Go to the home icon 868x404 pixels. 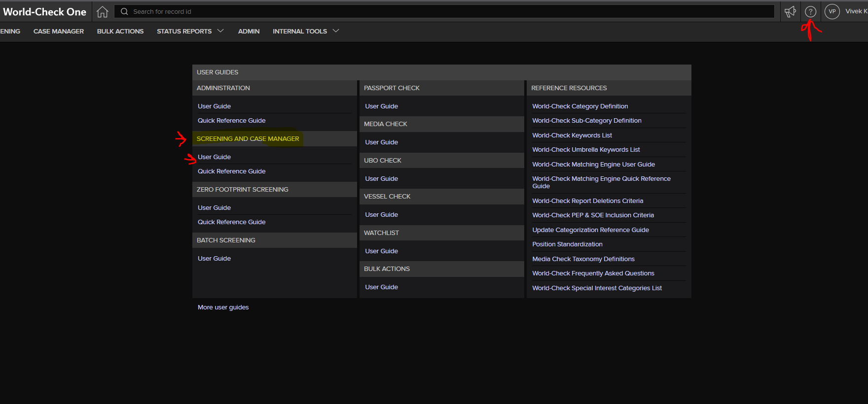pos(102,12)
